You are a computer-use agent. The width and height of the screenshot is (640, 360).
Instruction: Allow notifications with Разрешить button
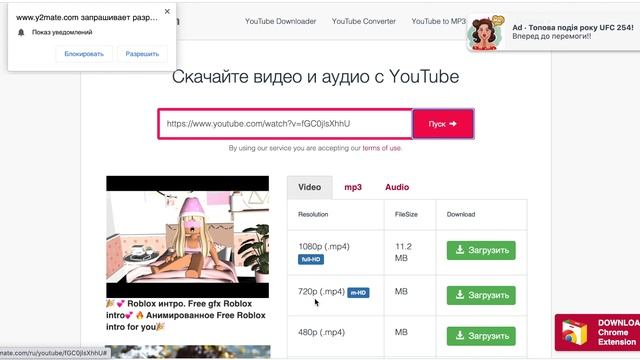pos(142,54)
